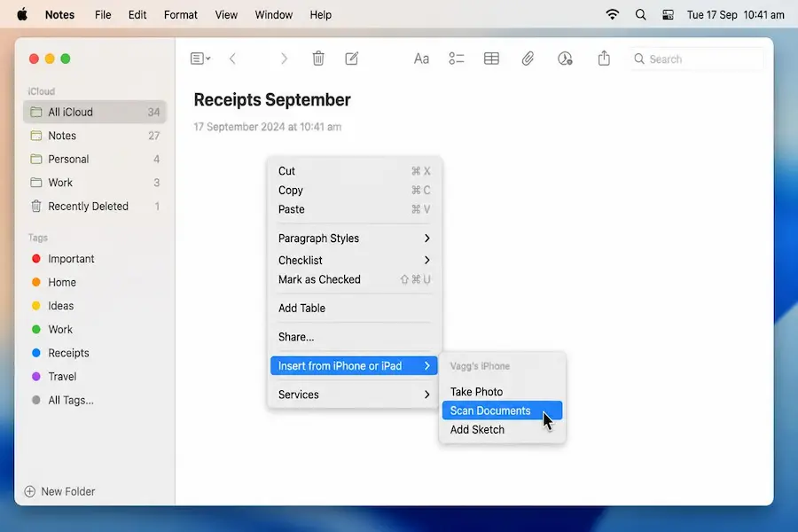Image resolution: width=798 pixels, height=532 pixels.
Task: Go forward with the right chevron
Action: pos(284,59)
